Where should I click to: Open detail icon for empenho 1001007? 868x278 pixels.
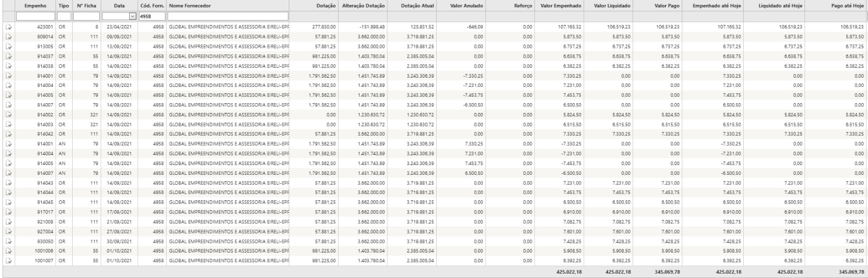(x=9, y=261)
